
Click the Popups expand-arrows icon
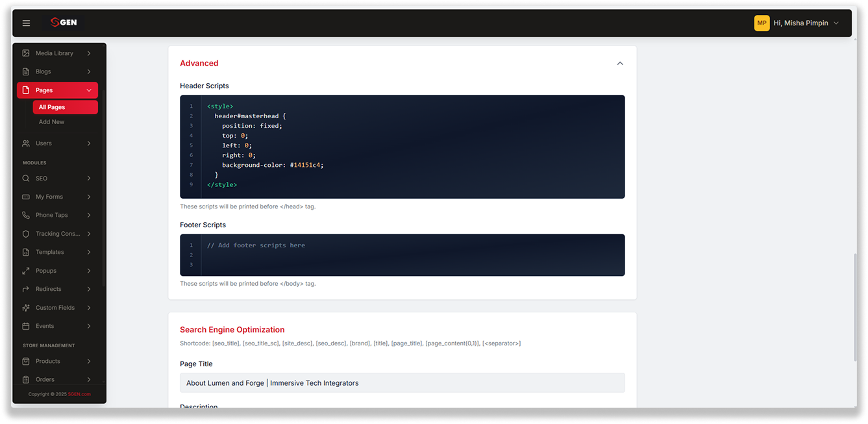click(26, 271)
